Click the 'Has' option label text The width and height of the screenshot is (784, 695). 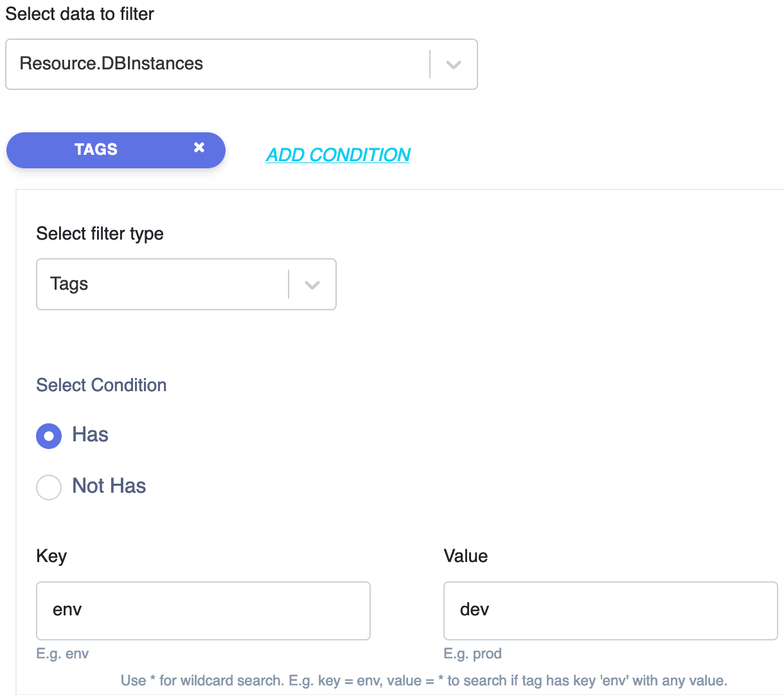point(90,434)
